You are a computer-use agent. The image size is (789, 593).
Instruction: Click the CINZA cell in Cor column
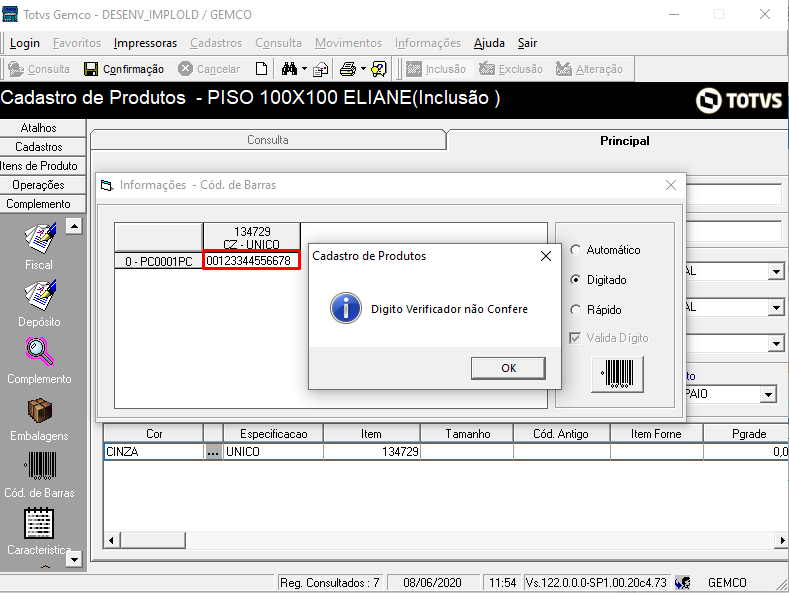153,452
